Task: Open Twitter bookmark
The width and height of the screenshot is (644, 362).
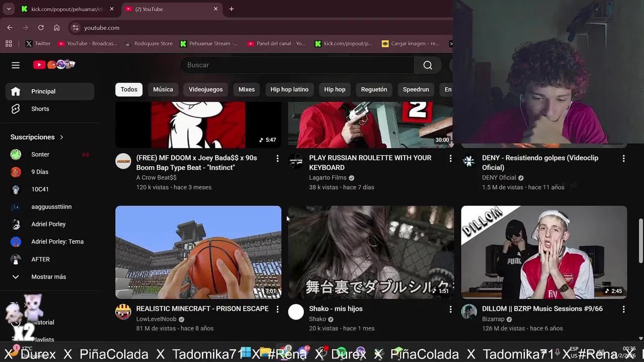Action: click(38, 44)
